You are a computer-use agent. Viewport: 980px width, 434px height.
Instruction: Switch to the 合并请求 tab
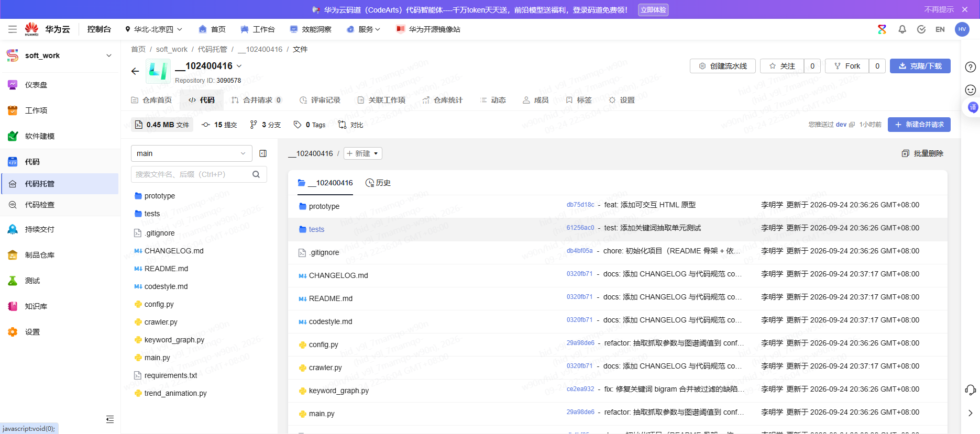pyautogui.click(x=256, y=100)
